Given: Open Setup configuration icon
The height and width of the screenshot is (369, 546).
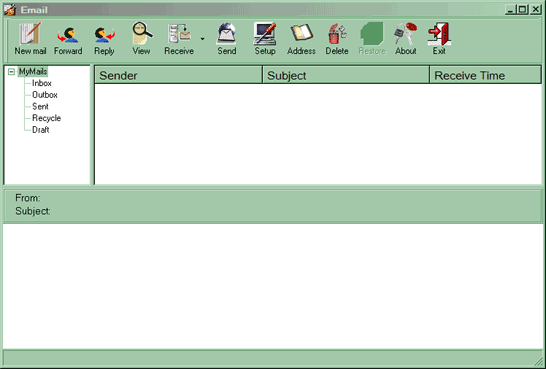Looking at the screenshot, I should click(x=265, y=34).
